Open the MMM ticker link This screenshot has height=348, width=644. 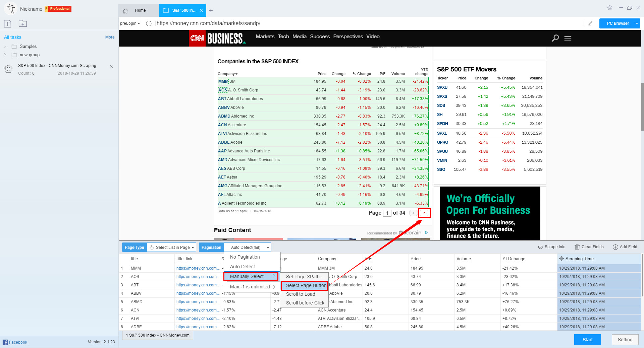[x=223, y=81]
